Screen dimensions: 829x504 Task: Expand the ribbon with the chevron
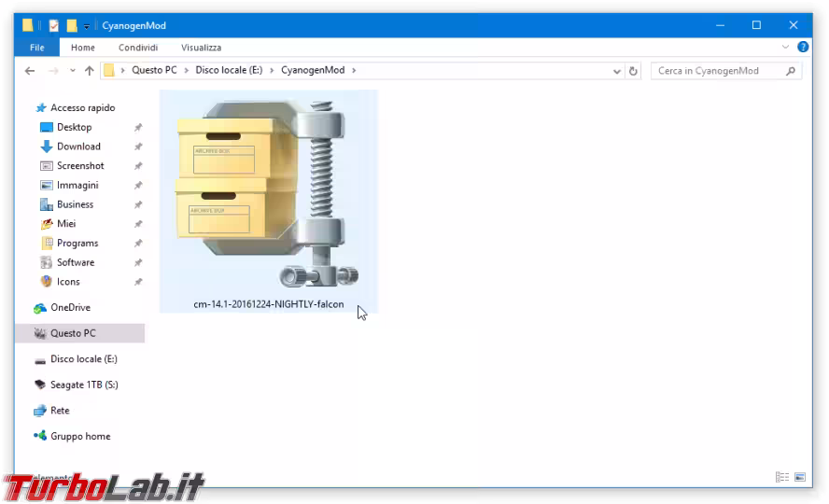[785, 47]
